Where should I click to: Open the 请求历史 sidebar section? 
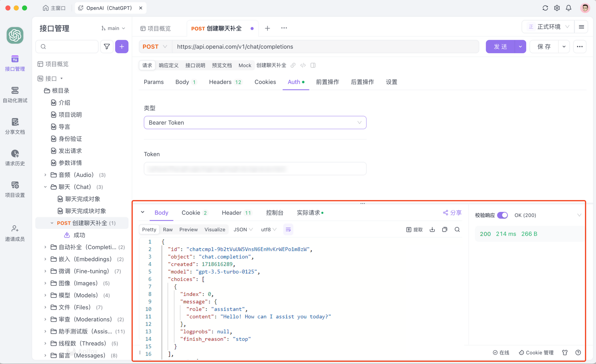pos(15,158)
